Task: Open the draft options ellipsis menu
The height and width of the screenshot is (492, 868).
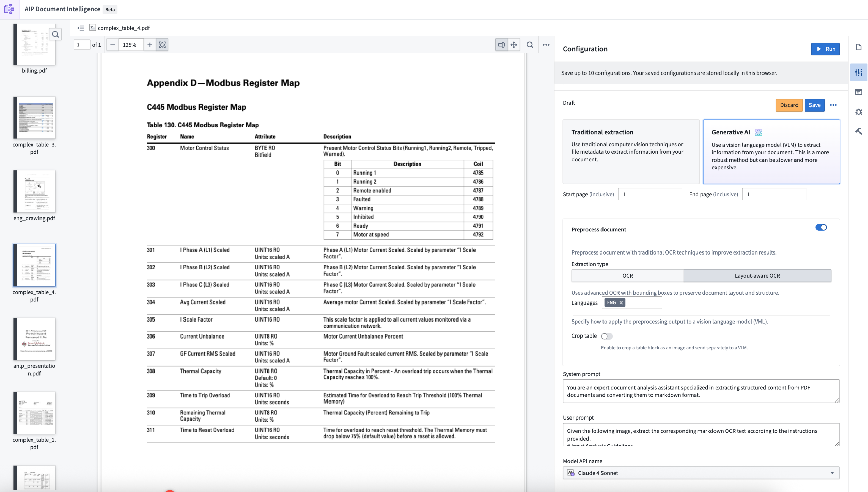Action: (x=833, y=105)
